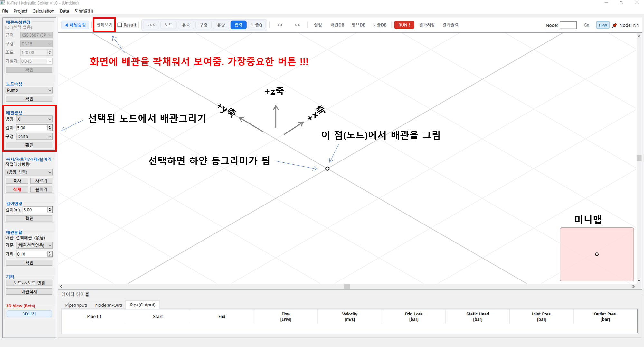The height and width of the screenshot is (347, 644).
Task: Open the 거칠기 0.045 dropdown
Action: click(x=36, y=61)
